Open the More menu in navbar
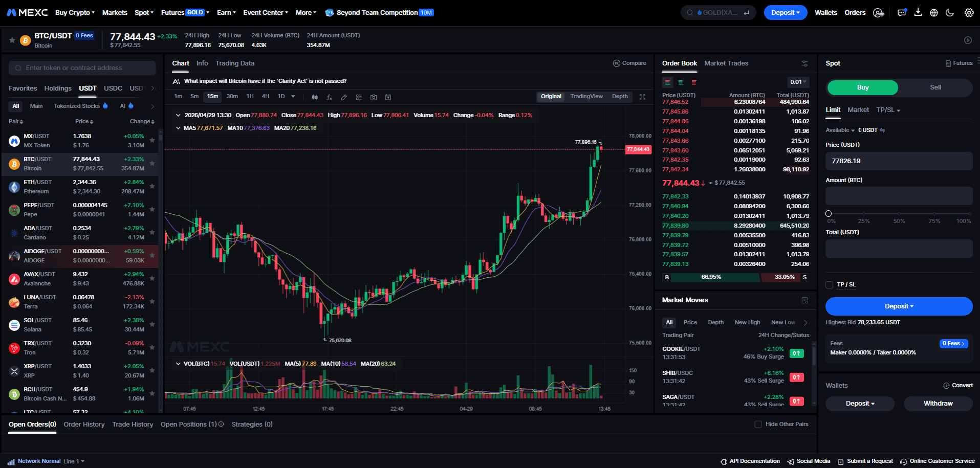980x468 pixels. pyautogui.click(x=306, y=13)
